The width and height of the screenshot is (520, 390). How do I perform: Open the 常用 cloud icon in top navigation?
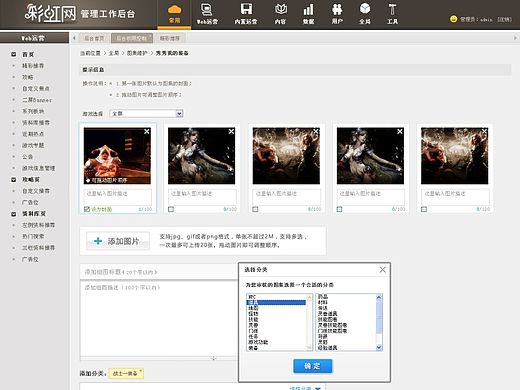[174, 9]
